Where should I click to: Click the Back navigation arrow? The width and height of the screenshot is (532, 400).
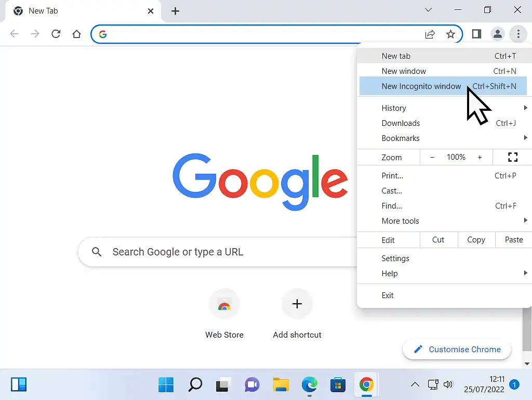(x=14, y=34)
